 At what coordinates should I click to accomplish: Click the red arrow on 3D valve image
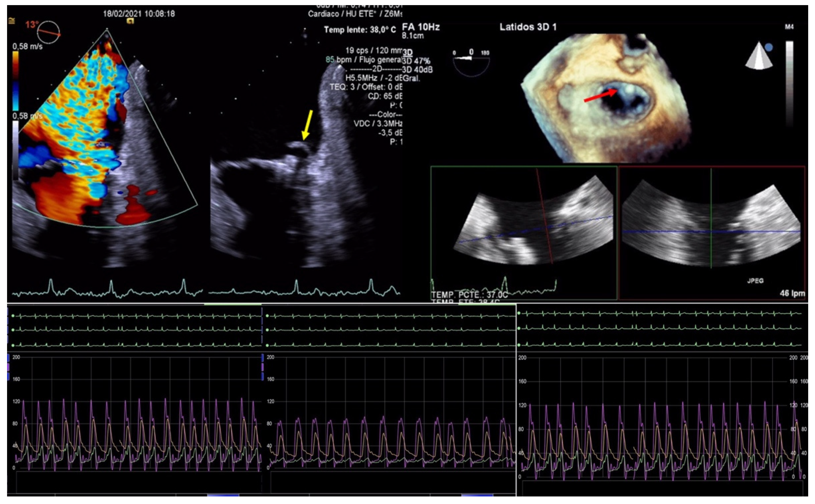tap(600, 96)
